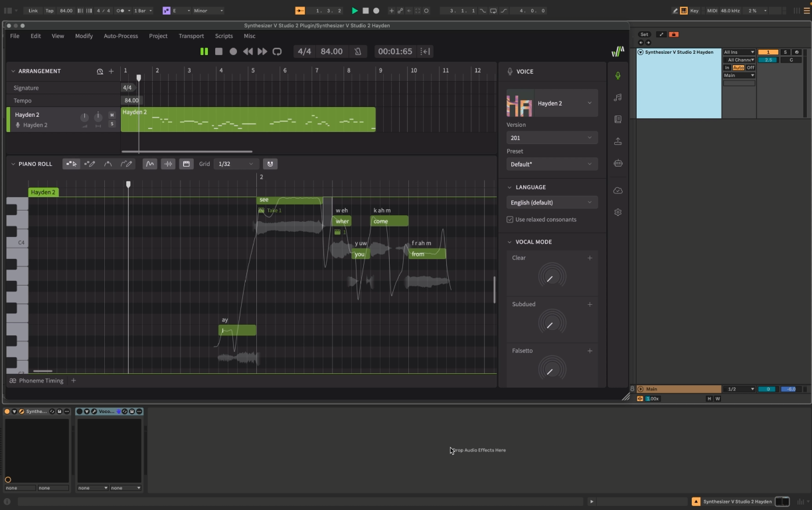
Task: Mute the Hayden 2 track
Action: click(x=112, y=116)
